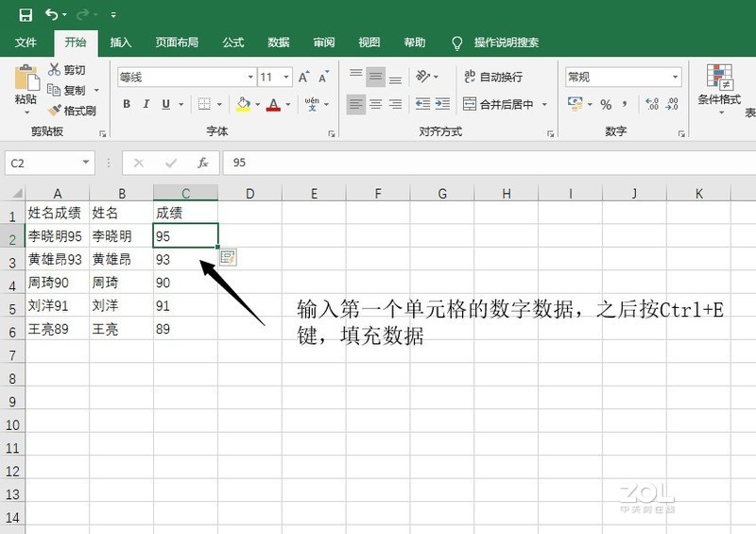
Task: Click the decrease decimal icon
Action: (672, 104)
